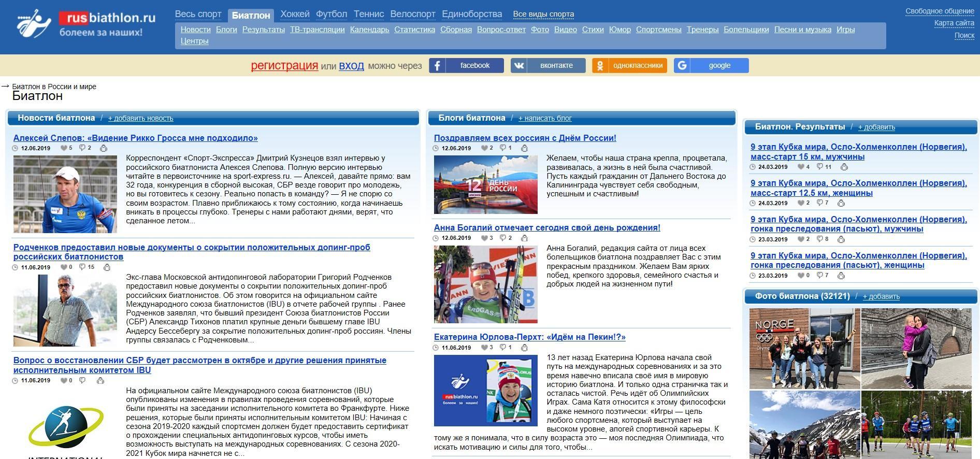Screen dimensions: 980x459
Task: Expand the Свободное общение section
Action: click(x=940, y=11)
